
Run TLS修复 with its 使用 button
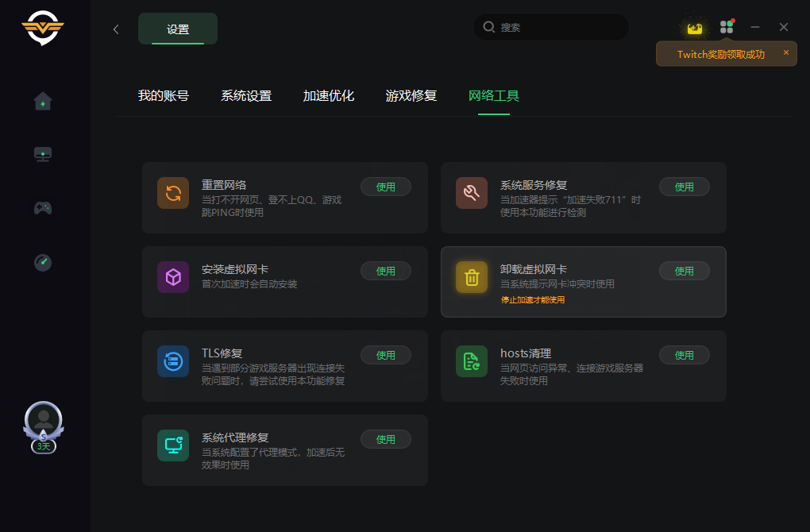point(386,355)
